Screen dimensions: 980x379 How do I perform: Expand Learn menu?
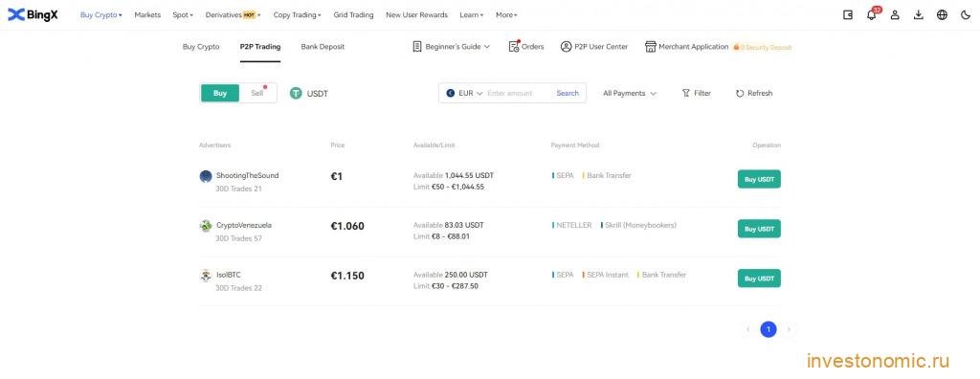(471, 15)
